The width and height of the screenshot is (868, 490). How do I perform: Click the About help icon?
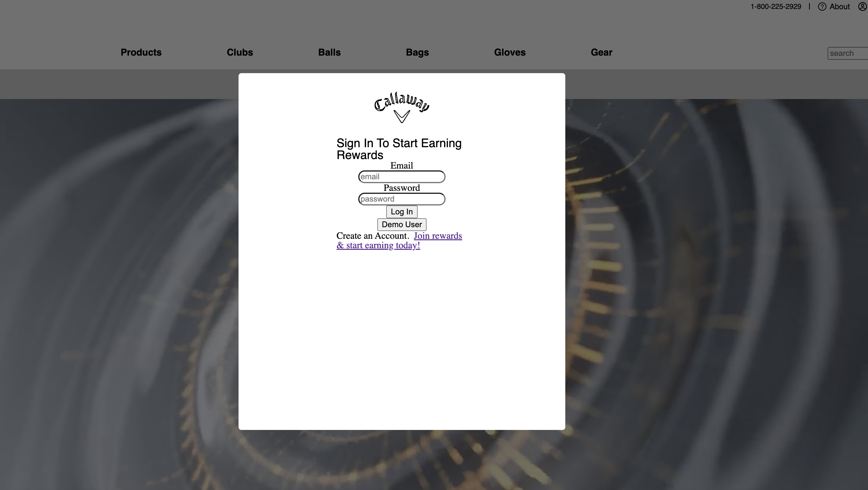pyautogui.click(x=822, y=7)
